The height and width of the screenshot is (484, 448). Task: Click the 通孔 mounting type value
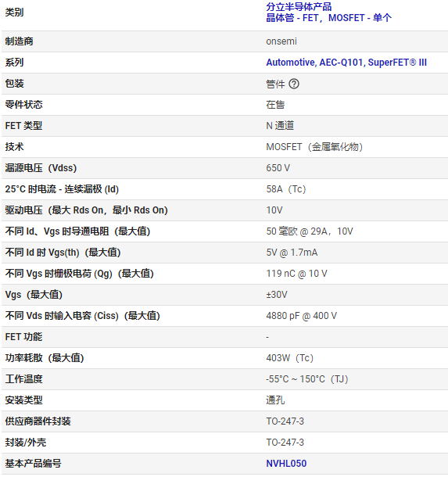tap(275, 400)
